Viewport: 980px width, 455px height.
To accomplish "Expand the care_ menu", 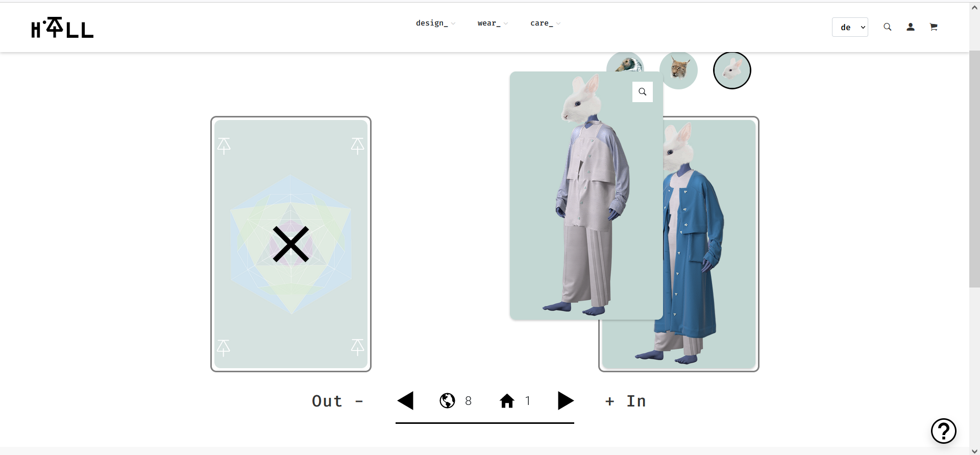I will coord(545,23).
